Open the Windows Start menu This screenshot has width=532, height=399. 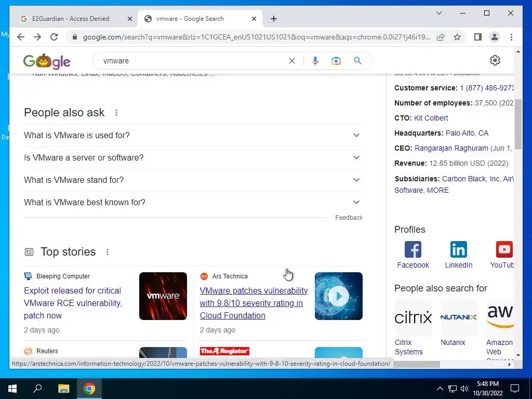tap(12, 389)
